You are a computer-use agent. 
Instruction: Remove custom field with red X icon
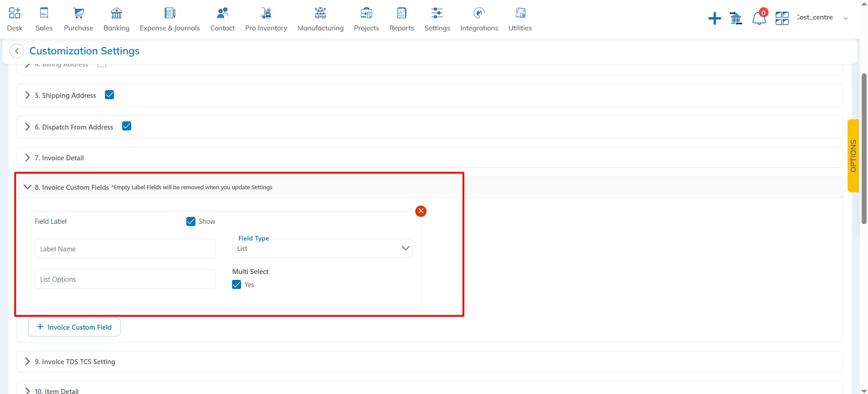(x=421, y=211)
